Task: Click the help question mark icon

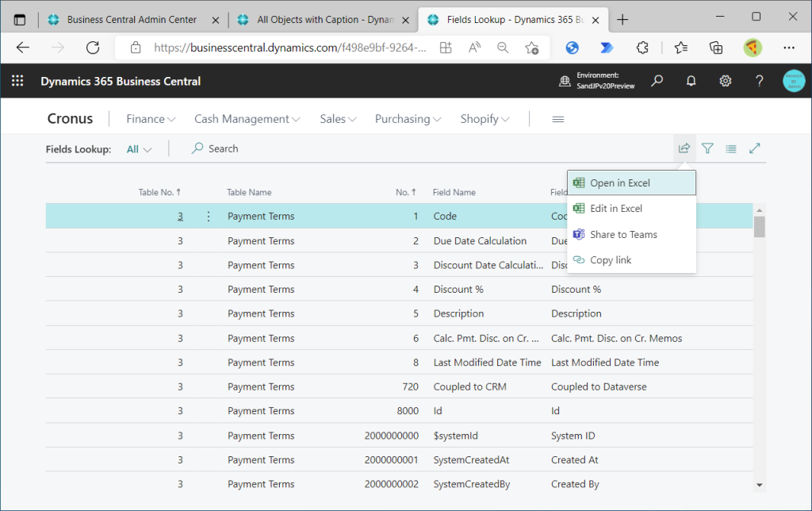Action: [759, 81]
